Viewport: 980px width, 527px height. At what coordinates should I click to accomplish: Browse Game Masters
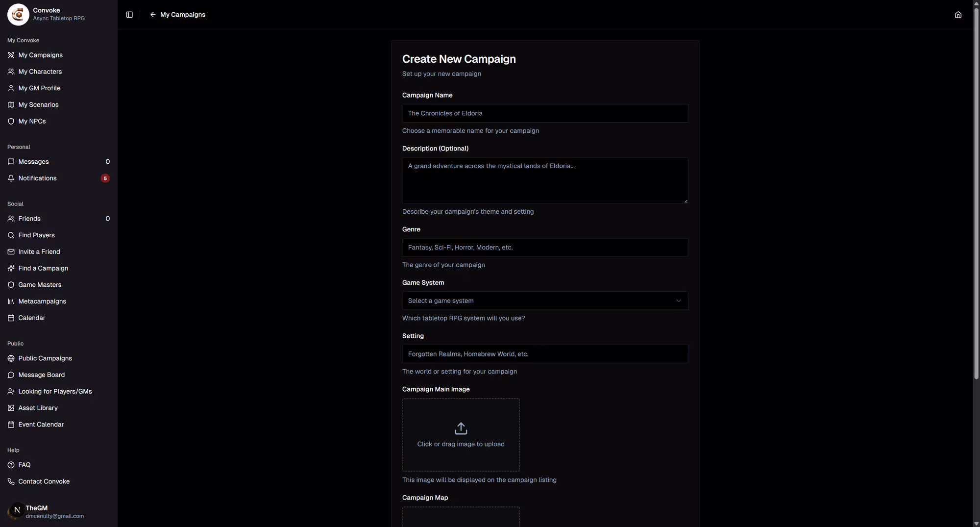pyautogui.click(x=58, y=285)
